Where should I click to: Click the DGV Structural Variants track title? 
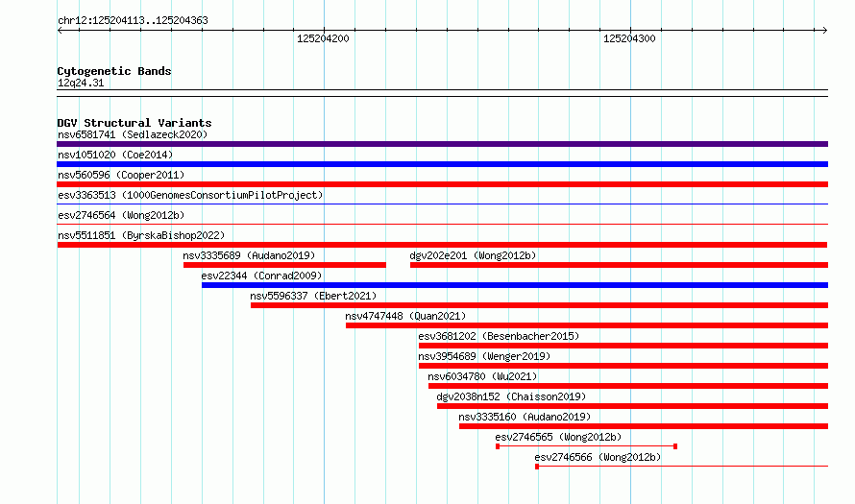(x=134, y=123)
